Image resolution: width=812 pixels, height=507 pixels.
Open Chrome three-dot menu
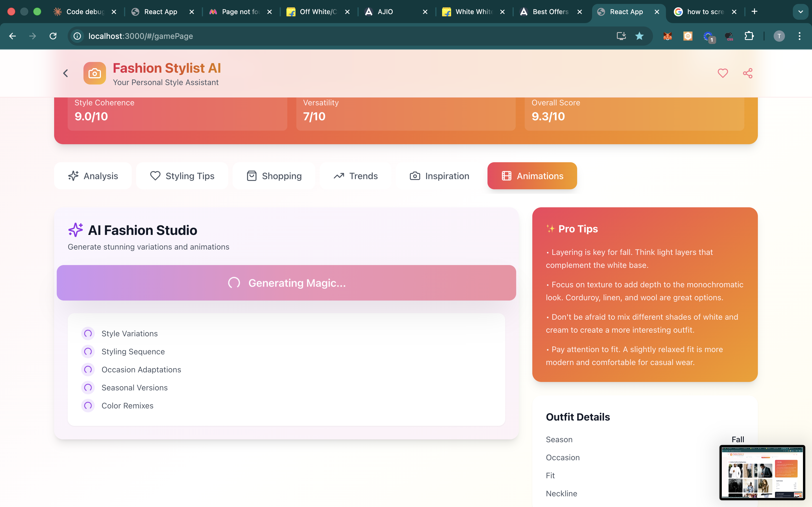click(800, 36)
